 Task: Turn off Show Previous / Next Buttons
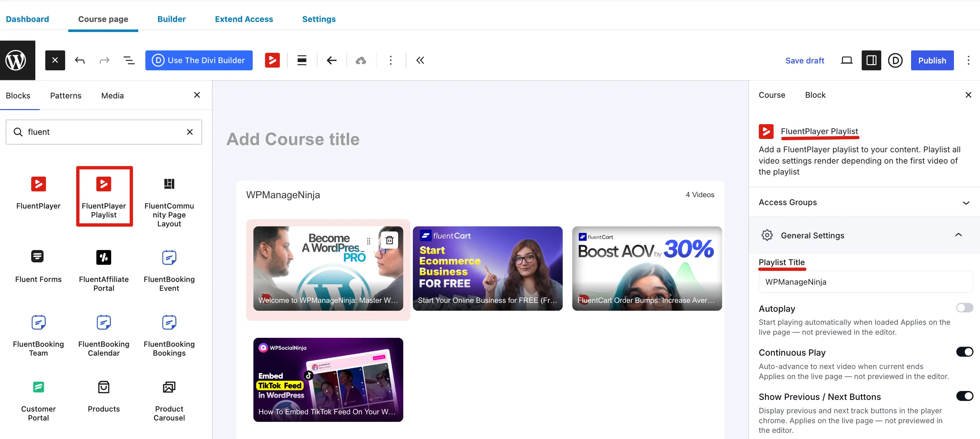(965, 396)
